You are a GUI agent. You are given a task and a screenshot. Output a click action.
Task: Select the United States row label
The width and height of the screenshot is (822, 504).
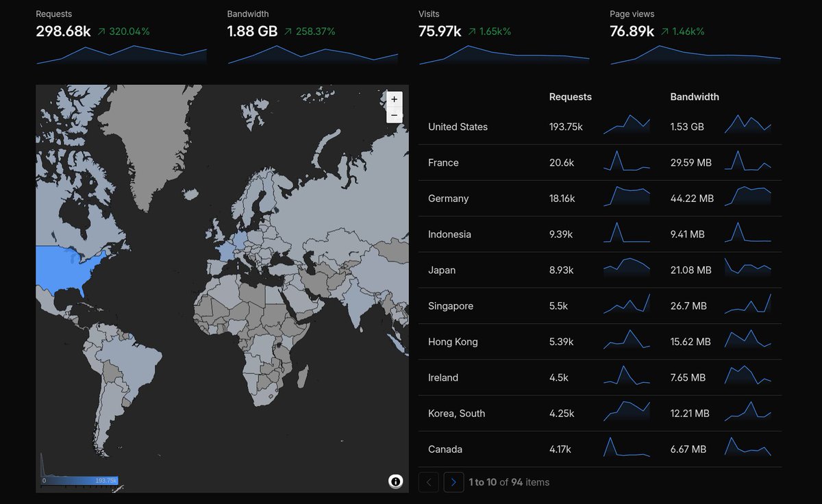(458, 127)
